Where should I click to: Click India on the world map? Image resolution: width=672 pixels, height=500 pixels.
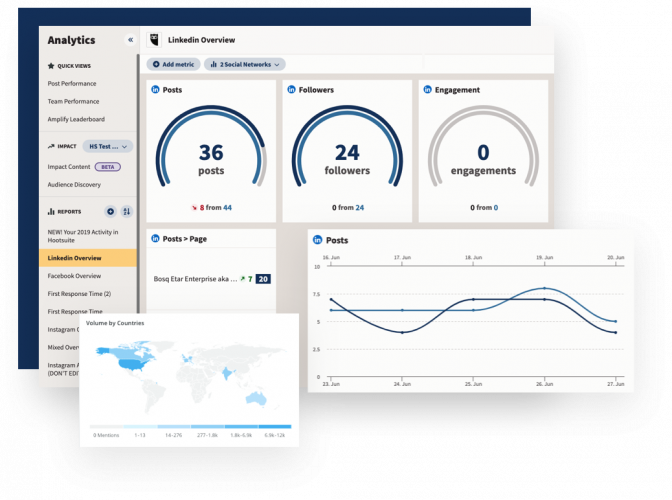tap(226, 374)
